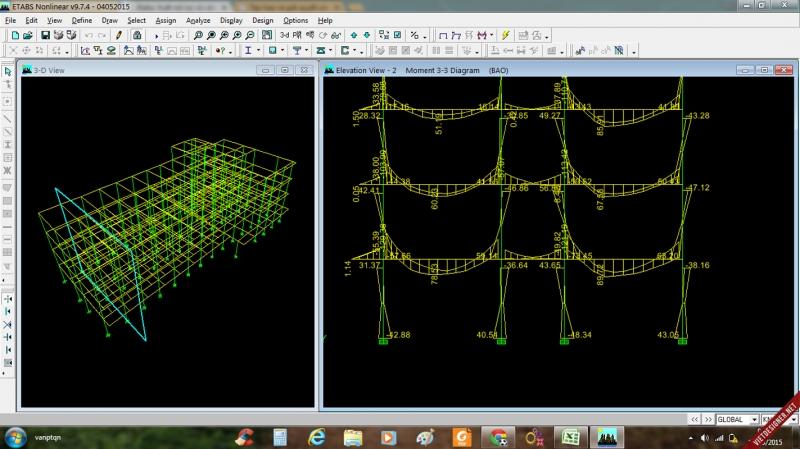Open the Assign menu
Image resolution: width=800 pixels, height=449 pixels.
[x=165, y=20]
